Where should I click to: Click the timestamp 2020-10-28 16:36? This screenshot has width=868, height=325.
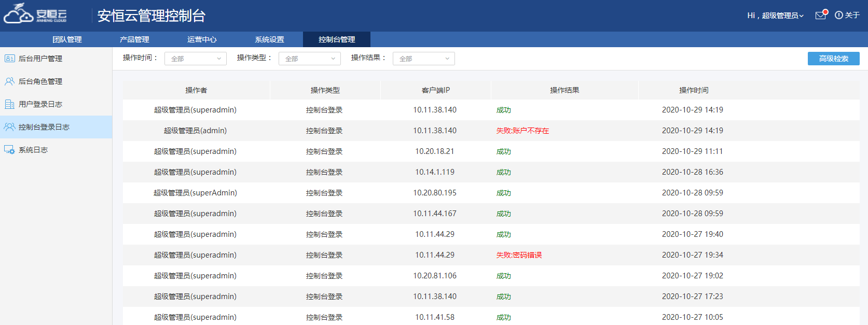coord(693,172)
